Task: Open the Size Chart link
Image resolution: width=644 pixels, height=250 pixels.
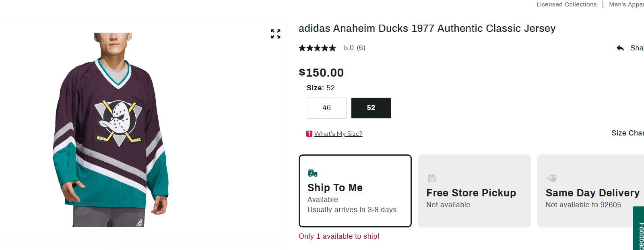Action: point(627,133)
